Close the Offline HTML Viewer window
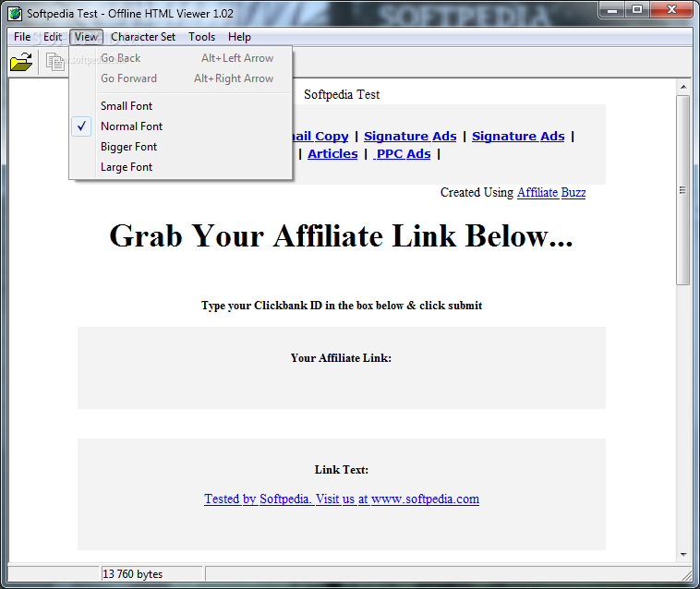The width and height of the screenshot is (700, 589). 671,10
